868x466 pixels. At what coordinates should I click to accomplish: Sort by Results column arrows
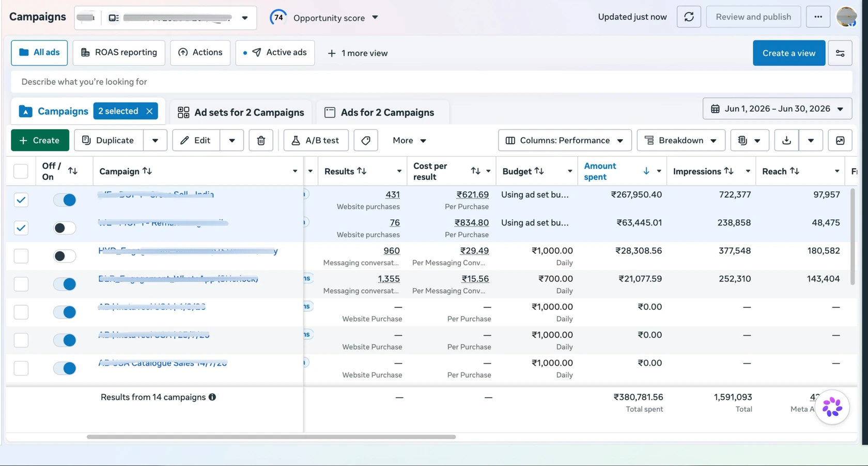click(x=362, y=171)
